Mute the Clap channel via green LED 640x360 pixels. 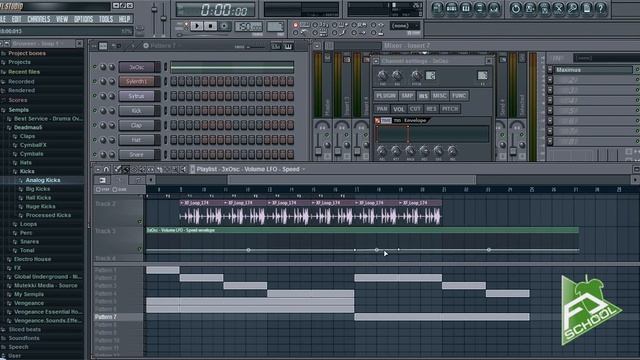tap(95, 125)
